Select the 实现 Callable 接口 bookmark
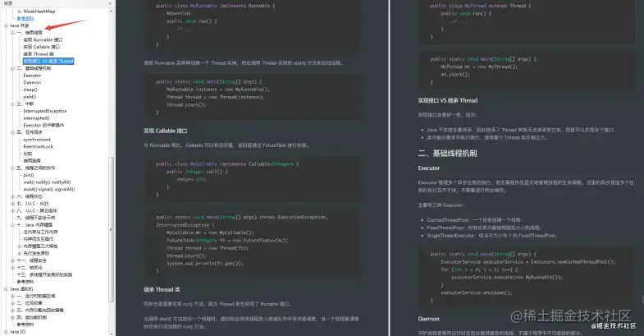Image resolution: width=644 pixels, height=336 pixels. point(42,47)
